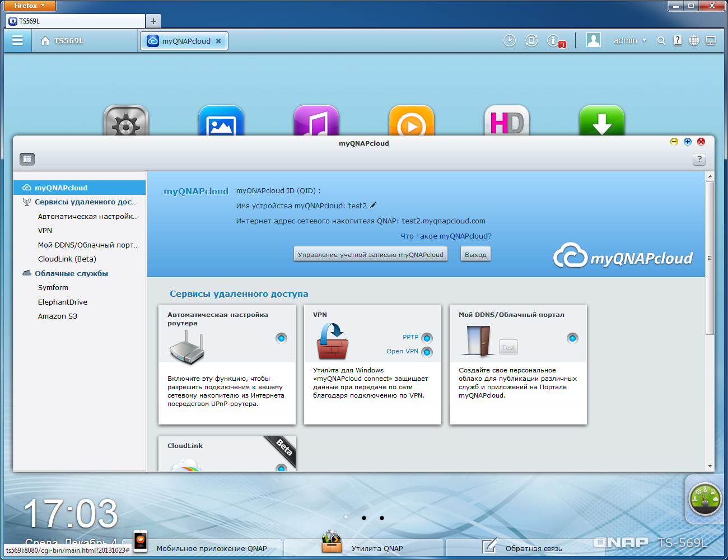
Task: Launch the HD Station desktop icon
Action: 507,120
